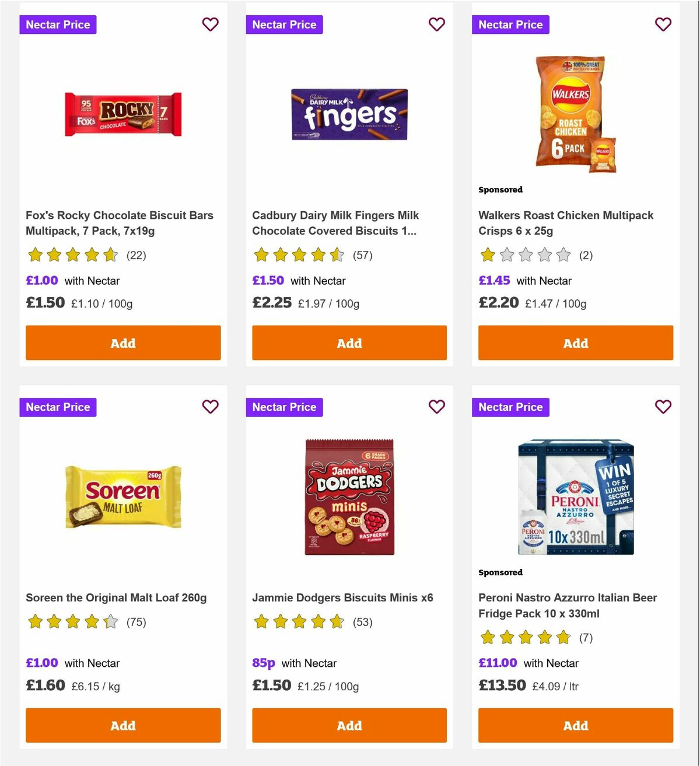Click the heart icon on Peroni Nastro Azzurro
The width and height of the screenshot is (700, 766).
tap(663, 407)
